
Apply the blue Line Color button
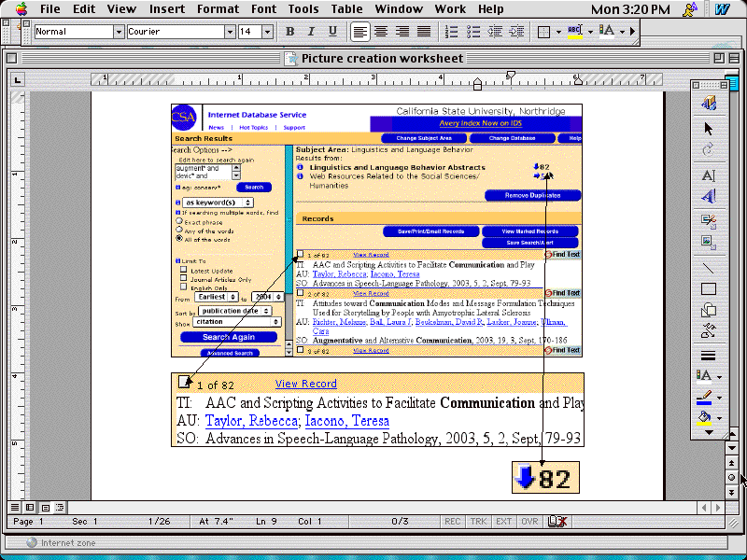coord(705,398)
